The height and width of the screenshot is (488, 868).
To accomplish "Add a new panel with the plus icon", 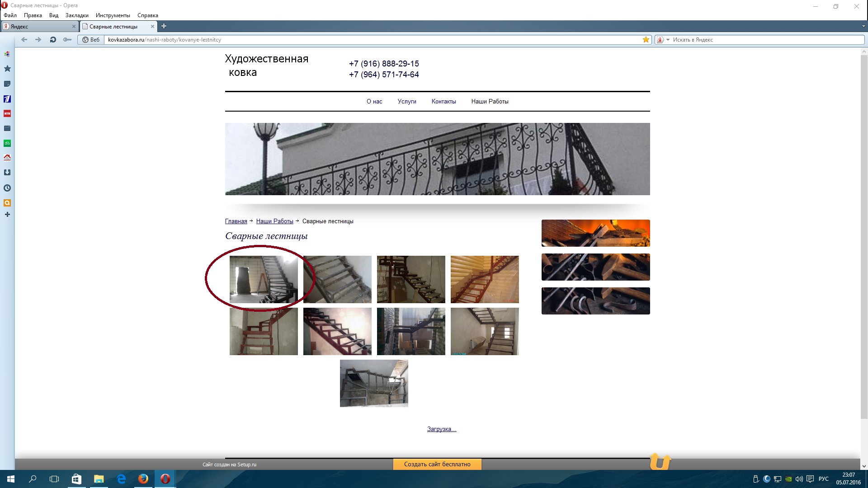I will pyautogui.click(x=7, y=215).
